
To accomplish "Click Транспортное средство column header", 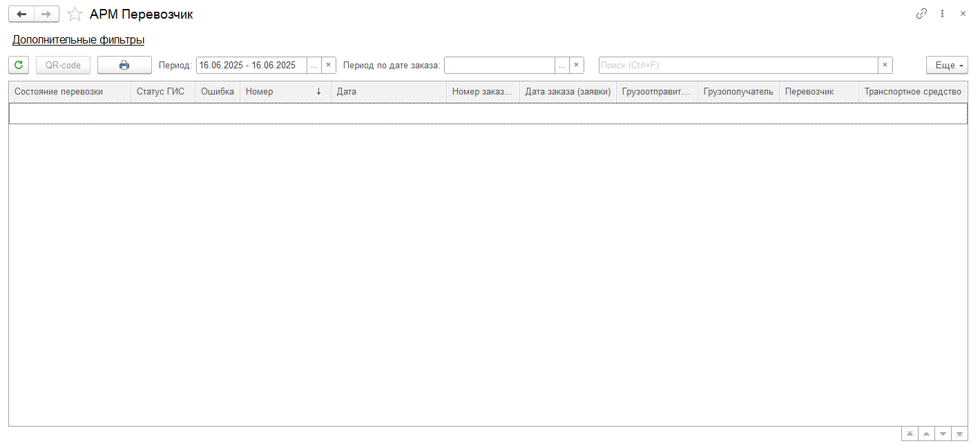I will [x=913, y=92].
